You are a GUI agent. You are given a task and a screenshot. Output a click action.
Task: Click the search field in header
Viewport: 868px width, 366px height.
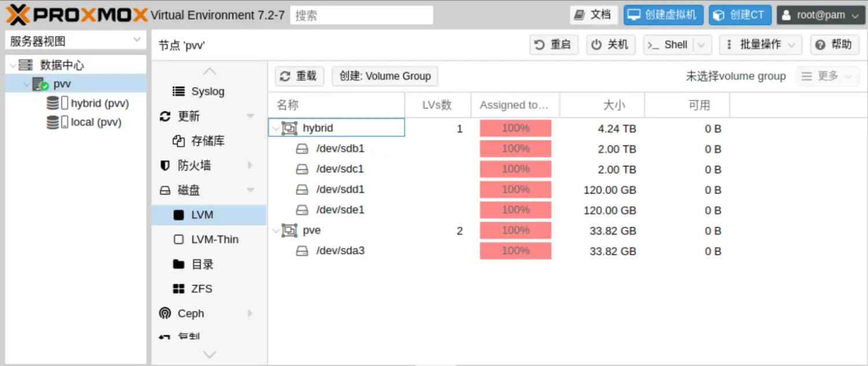362,15
